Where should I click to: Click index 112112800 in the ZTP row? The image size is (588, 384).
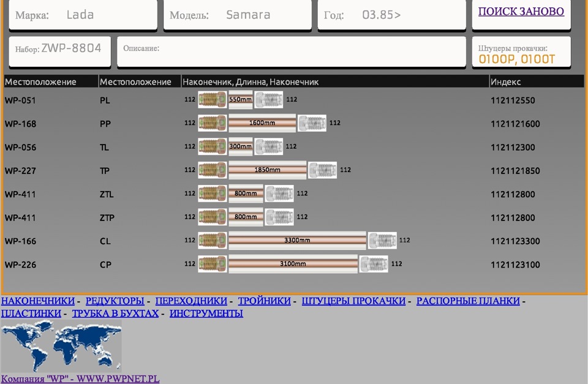pyautogui.click(x=513, y=217)
